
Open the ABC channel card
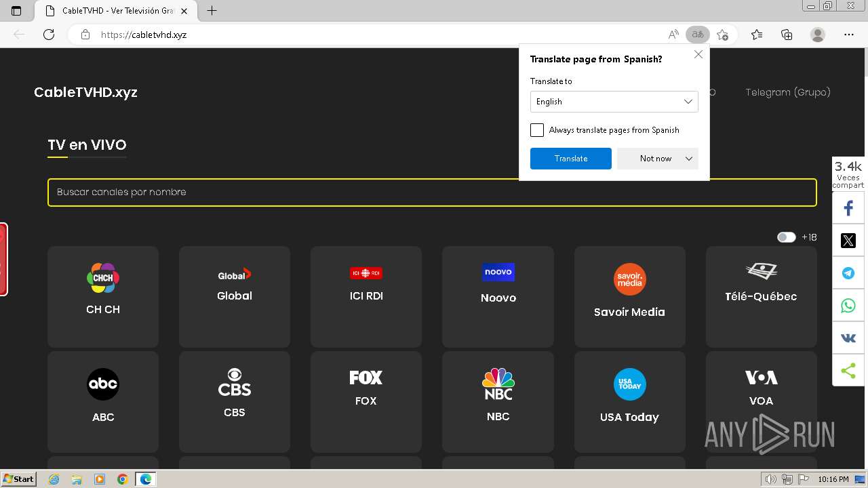coord(103,402)
